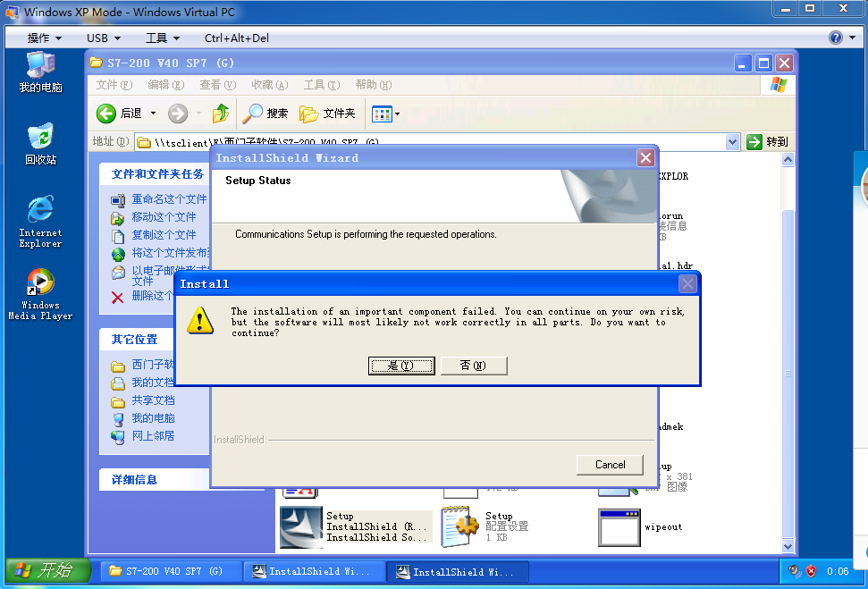Screen dimensions: 868x589
Task: Click the tray icon beside the shield
Action: coord(795,571)
